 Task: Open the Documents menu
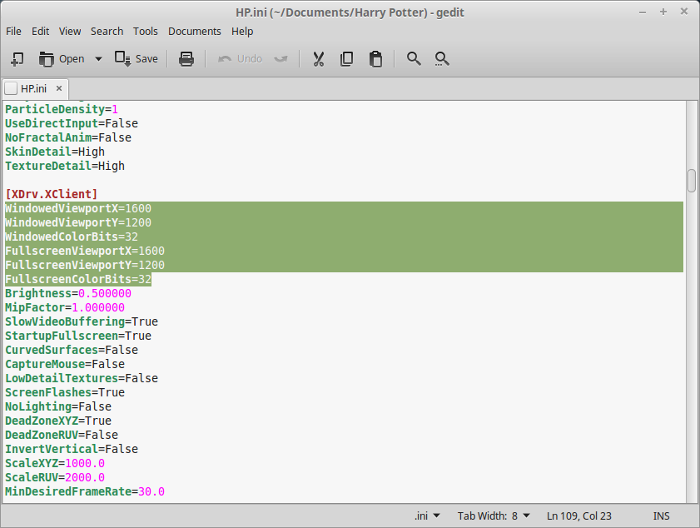[x=195, y=31]
